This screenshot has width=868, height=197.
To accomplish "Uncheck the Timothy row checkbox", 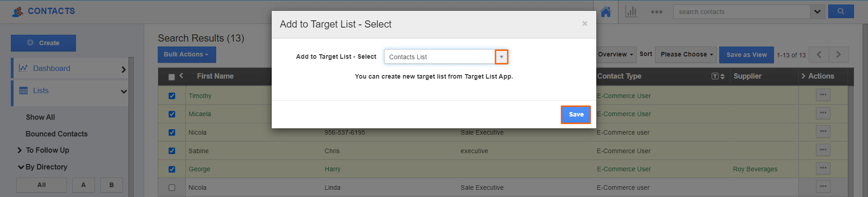I will coord(172,96).
